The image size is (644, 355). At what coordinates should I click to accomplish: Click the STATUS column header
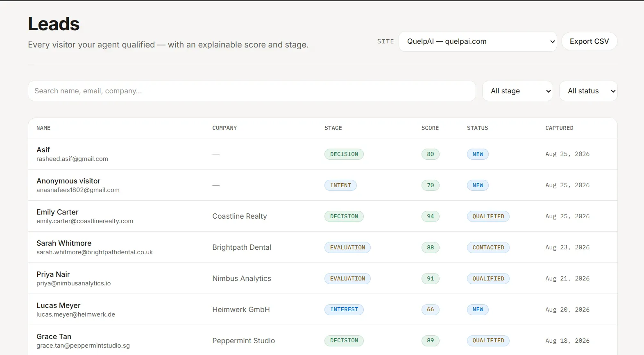[x=477, y=128]
